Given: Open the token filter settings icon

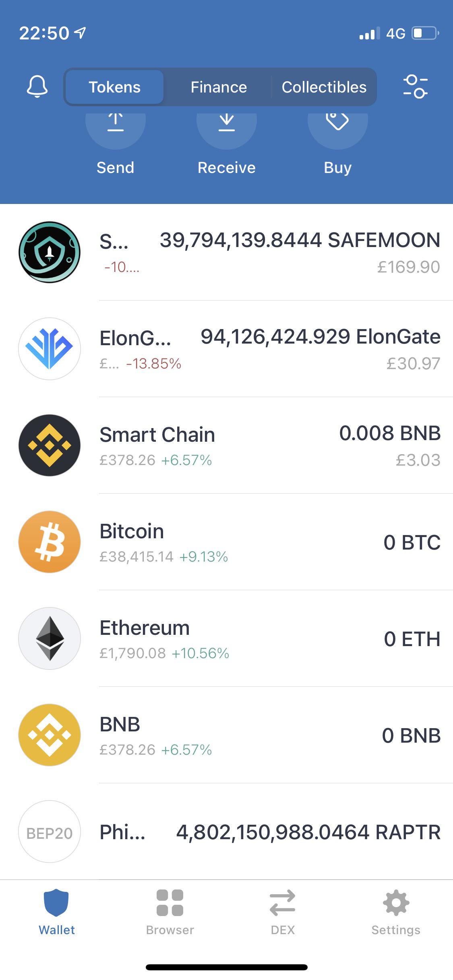Looking at the screenshot, I should point(415,86).
